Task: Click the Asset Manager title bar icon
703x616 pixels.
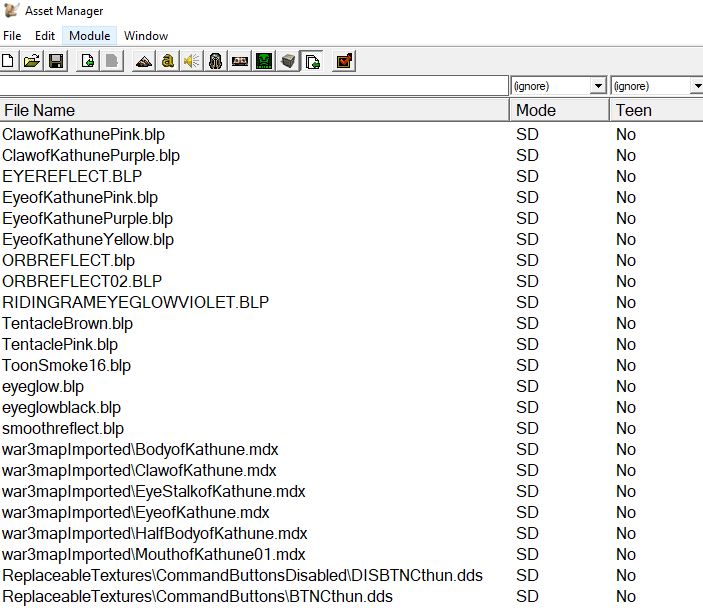Action: point(11,10)
